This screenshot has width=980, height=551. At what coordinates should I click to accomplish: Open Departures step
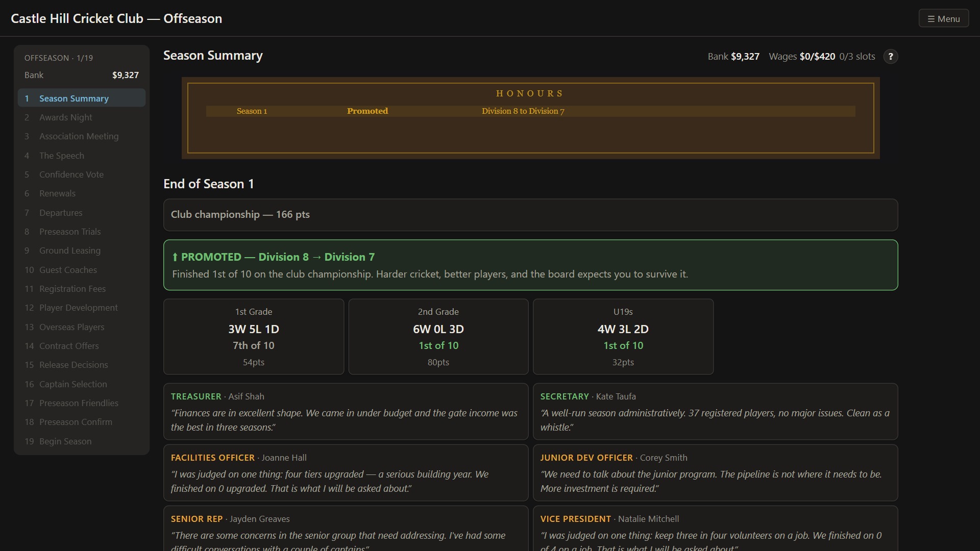click(82, 213)
